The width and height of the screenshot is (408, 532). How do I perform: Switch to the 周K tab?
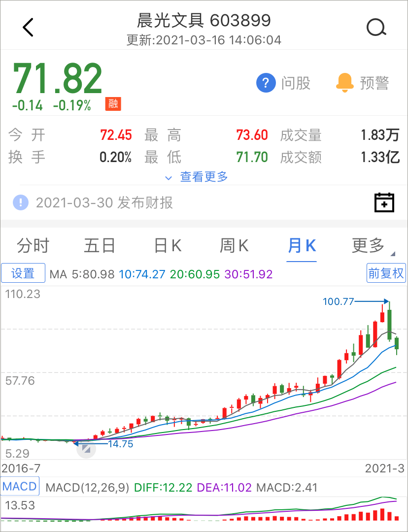tap(234, 245)
